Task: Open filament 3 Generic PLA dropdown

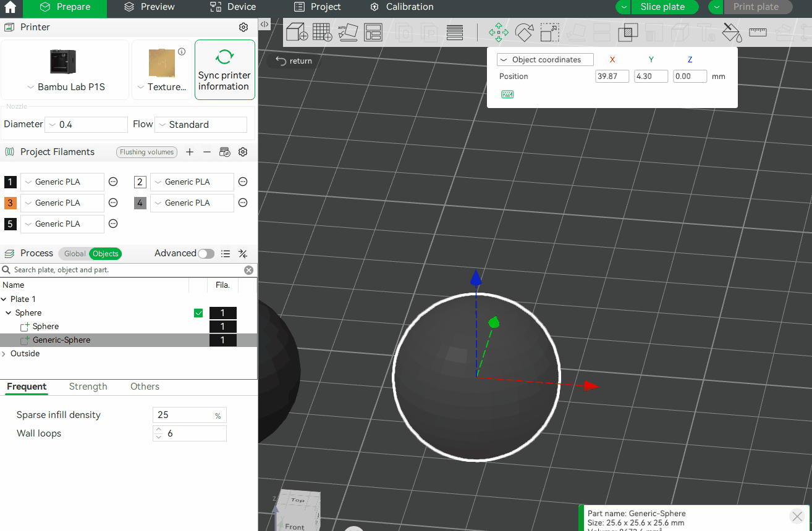Action: (62, 203)
